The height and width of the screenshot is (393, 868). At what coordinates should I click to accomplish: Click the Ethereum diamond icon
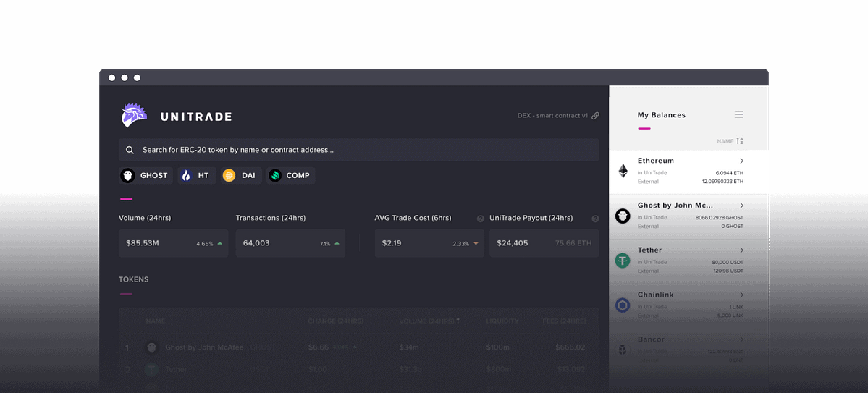(623, 171)
